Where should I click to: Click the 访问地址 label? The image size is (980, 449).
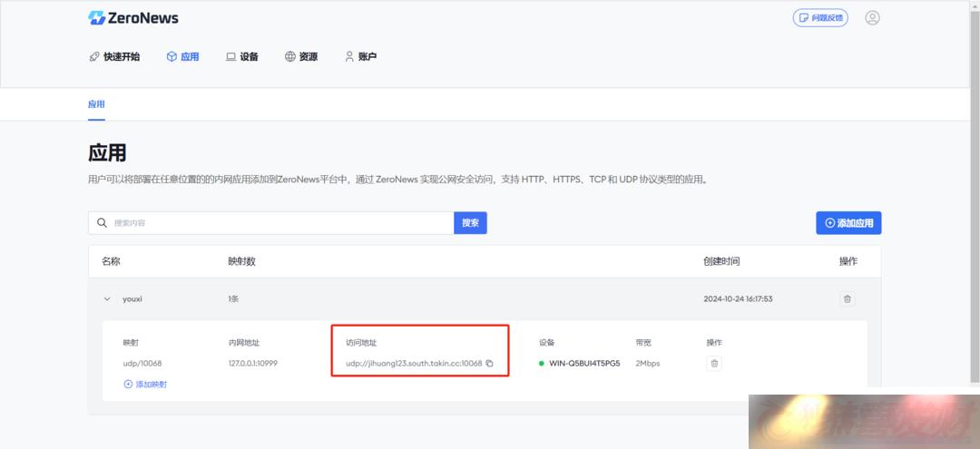[x=361, y=343]
